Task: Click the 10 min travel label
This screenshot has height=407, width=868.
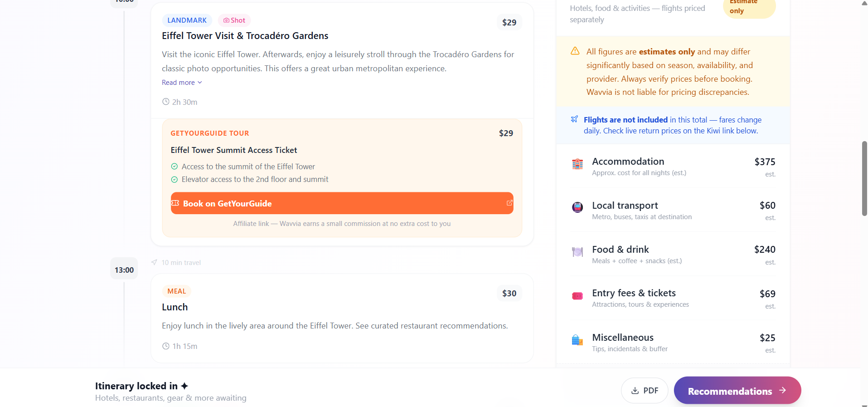Action: (x=181, y=263)
